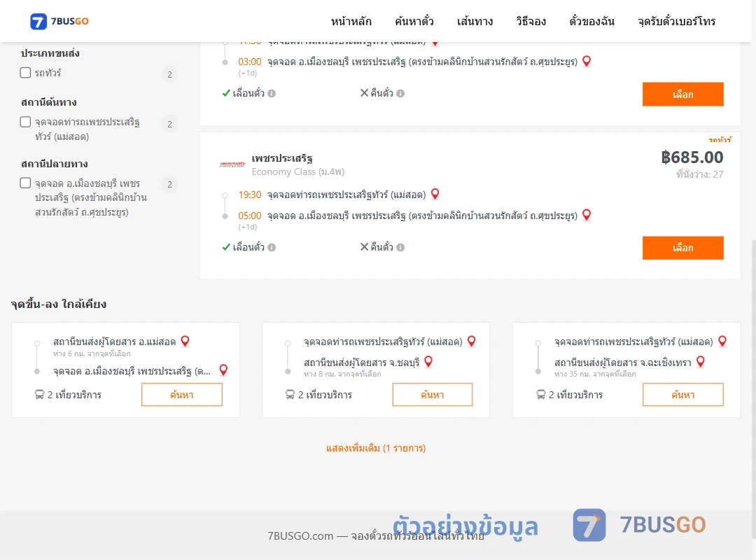Check destination station จุดจอด อ.เมืองชลบุรี filter
This screenshot has height=560, width=756.
coord(26,183)
